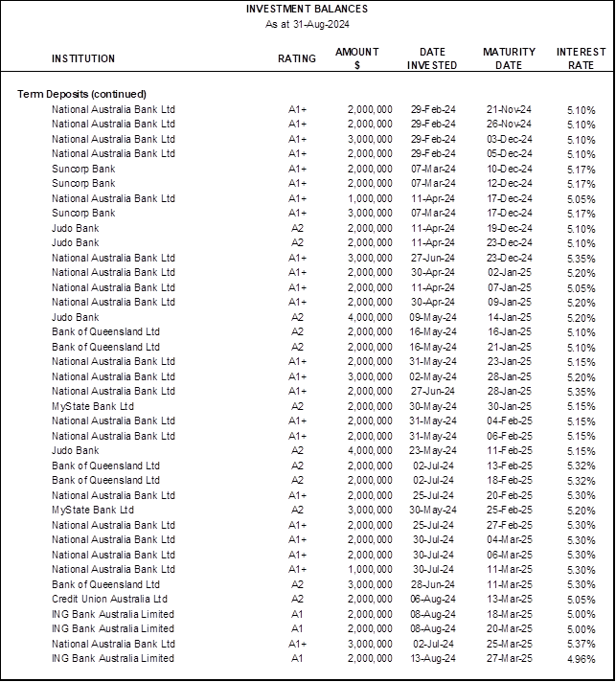
Task: Click Suncorp Bank in the 10-Dec-24 row
Action: point(83,169)
